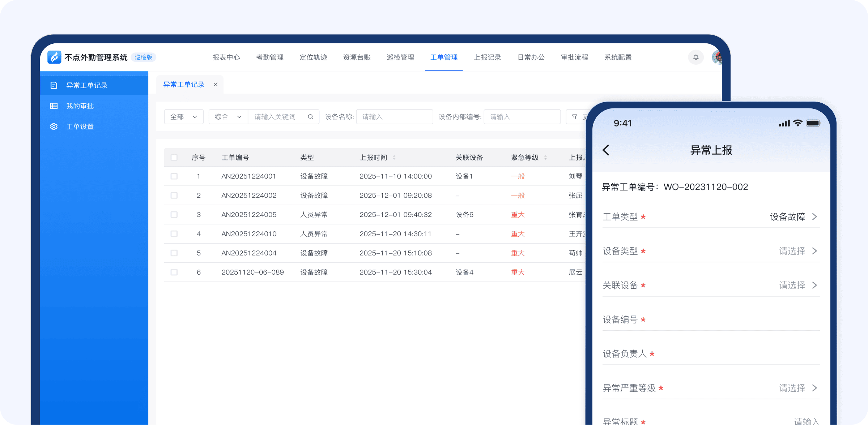Click the 设备名称 input field
868x425 pixels.
(x=394, y=116)
